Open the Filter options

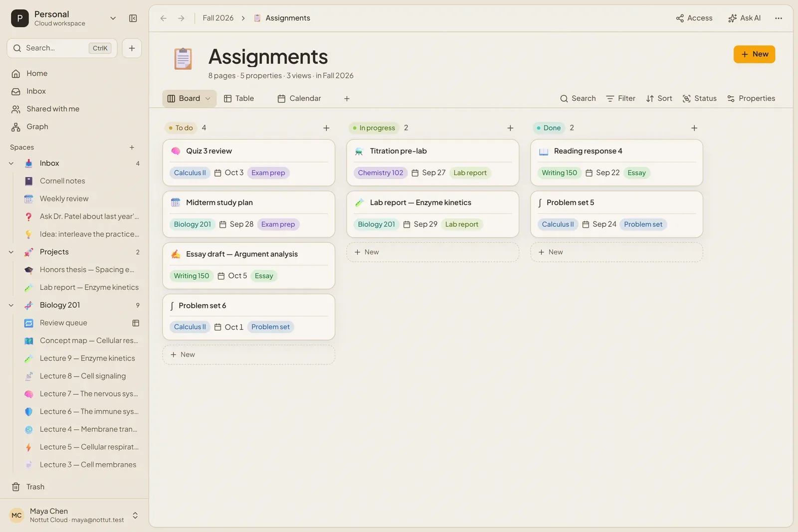621,99
